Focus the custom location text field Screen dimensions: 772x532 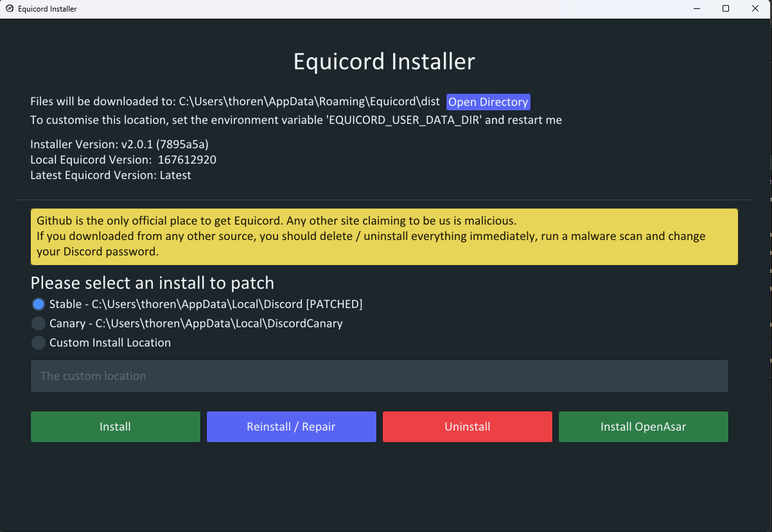tap(380, 376)
